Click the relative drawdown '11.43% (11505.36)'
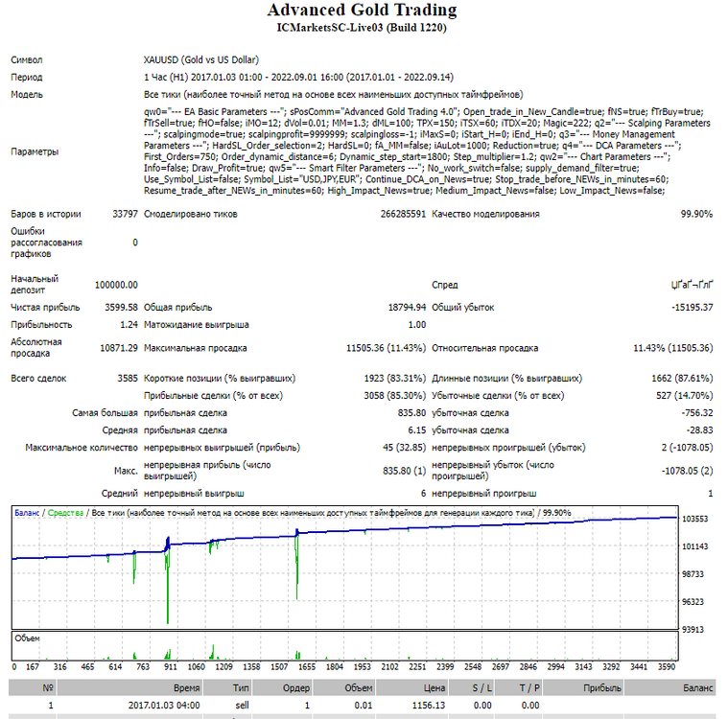Screen dimensions: 728x719 (672, 348)
